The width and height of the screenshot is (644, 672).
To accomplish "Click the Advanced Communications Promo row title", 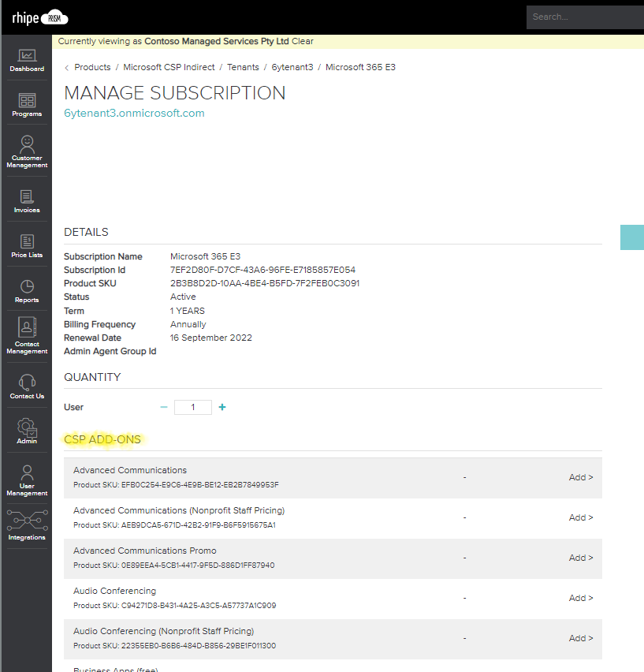I will (x=145, y=551).
